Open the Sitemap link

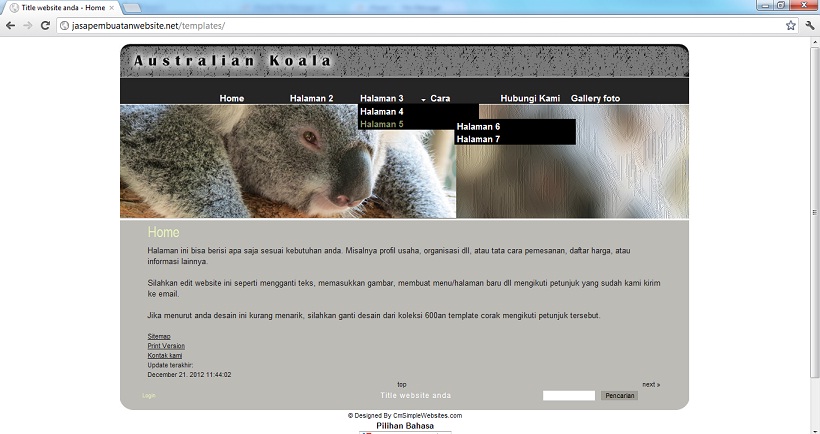click(159, 336)
